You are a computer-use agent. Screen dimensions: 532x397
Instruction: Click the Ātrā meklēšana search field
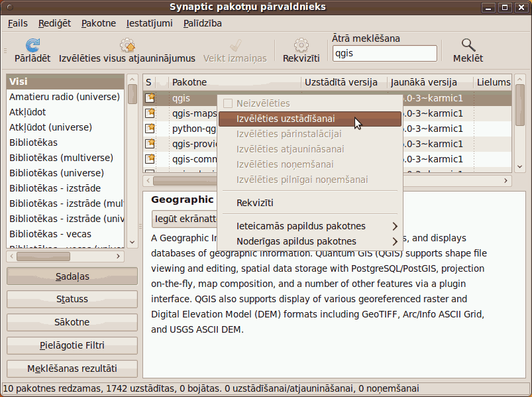(385, 53)
